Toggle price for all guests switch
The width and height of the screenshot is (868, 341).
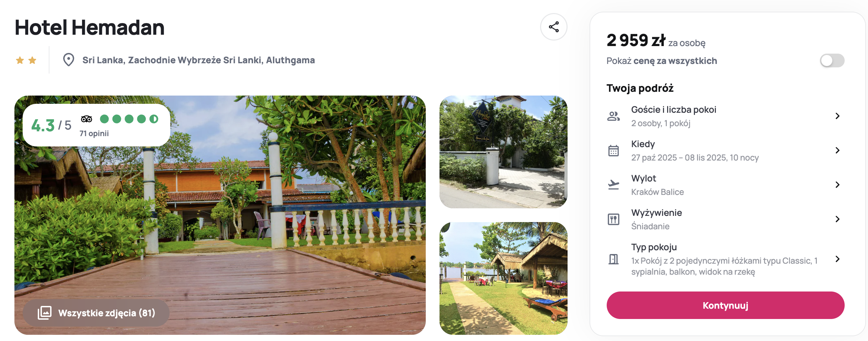832,61
